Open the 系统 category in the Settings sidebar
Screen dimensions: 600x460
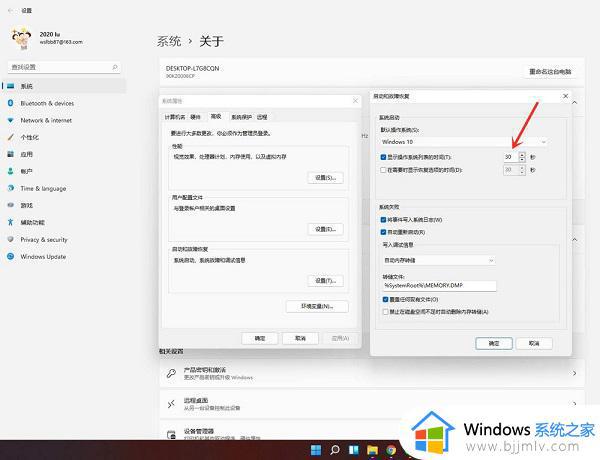click(64, 86)
